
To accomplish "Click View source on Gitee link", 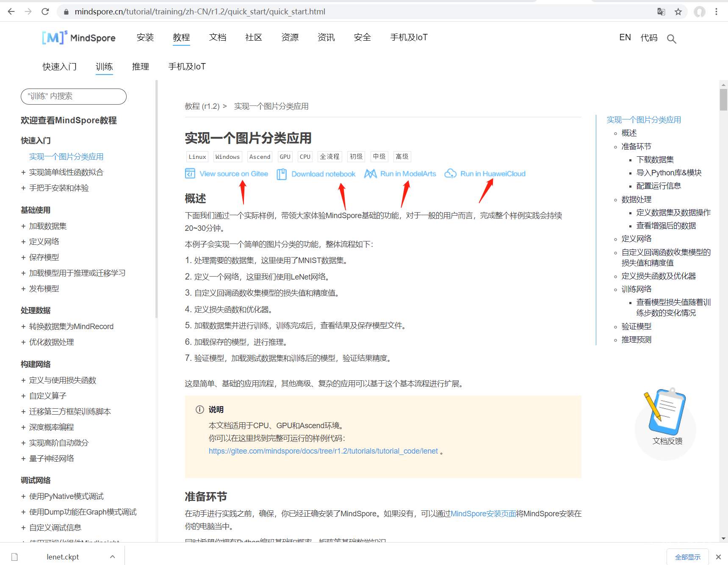I will (x=234, y=174).
